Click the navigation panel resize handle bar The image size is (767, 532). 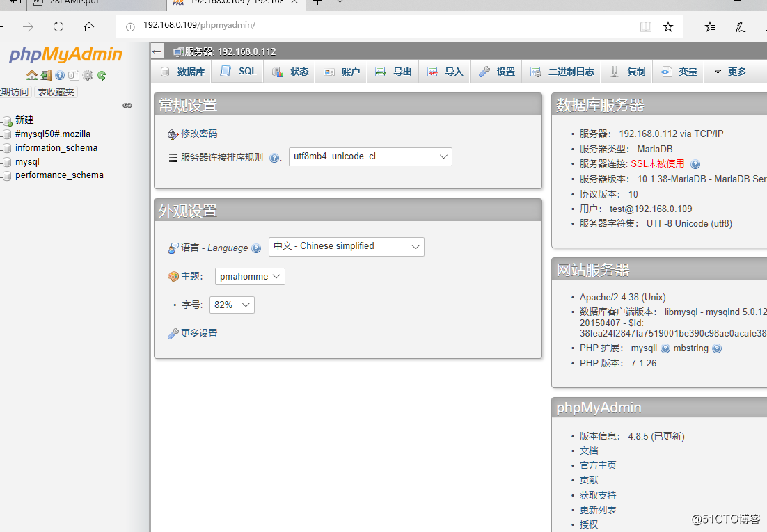150,287
